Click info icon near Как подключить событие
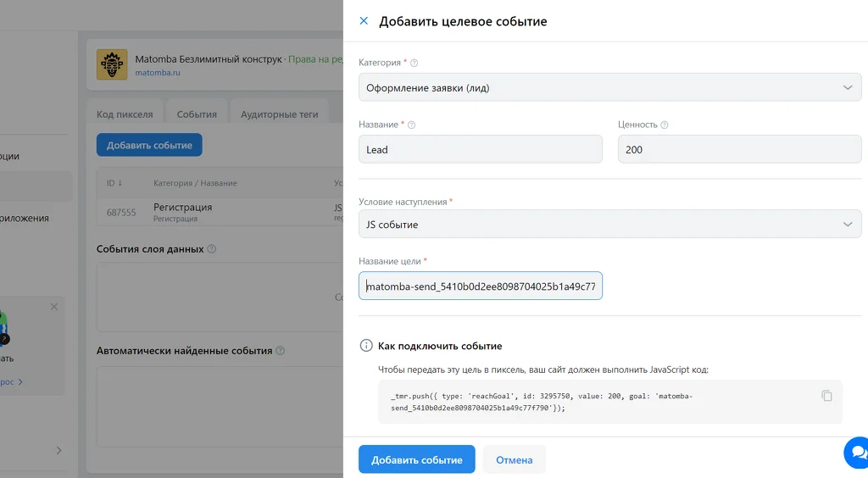 click(x=366, y=346)
